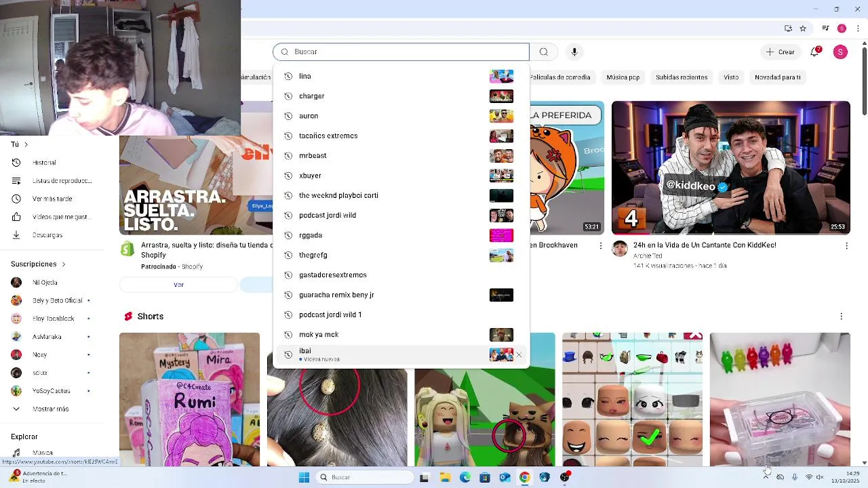Click the Ver button on Shopify ad
868x488 pixels.
tap(178, 285)
